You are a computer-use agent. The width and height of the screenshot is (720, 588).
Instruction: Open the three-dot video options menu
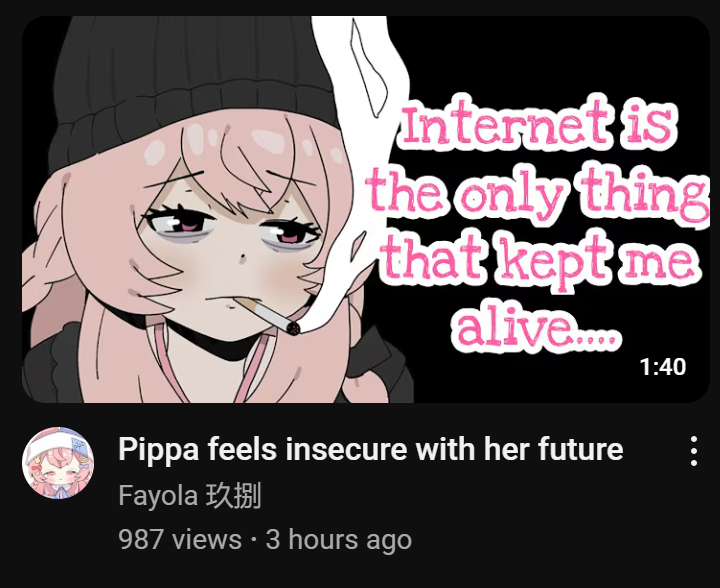click(x=694, y=451)
